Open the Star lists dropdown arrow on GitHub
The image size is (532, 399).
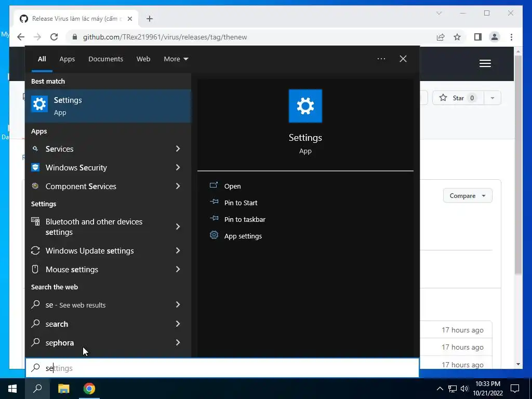(x=493, y=98)
